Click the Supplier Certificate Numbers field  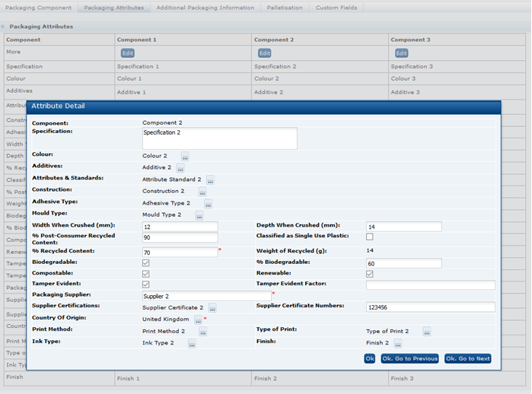(x=431, y=307)
